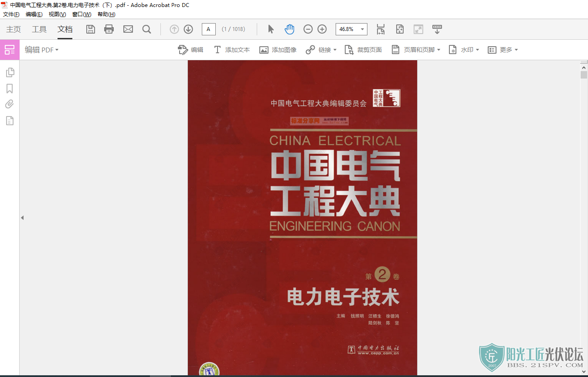Open the 文件(F) menu
This screenshot has height=377, width=588.
point(11,14)
